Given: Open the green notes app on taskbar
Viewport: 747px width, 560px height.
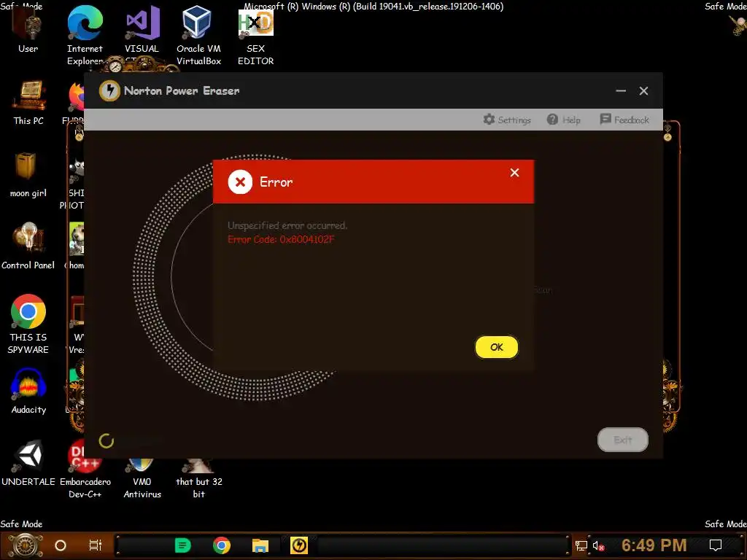Looking at the screenshot, I should click(183, 545).
